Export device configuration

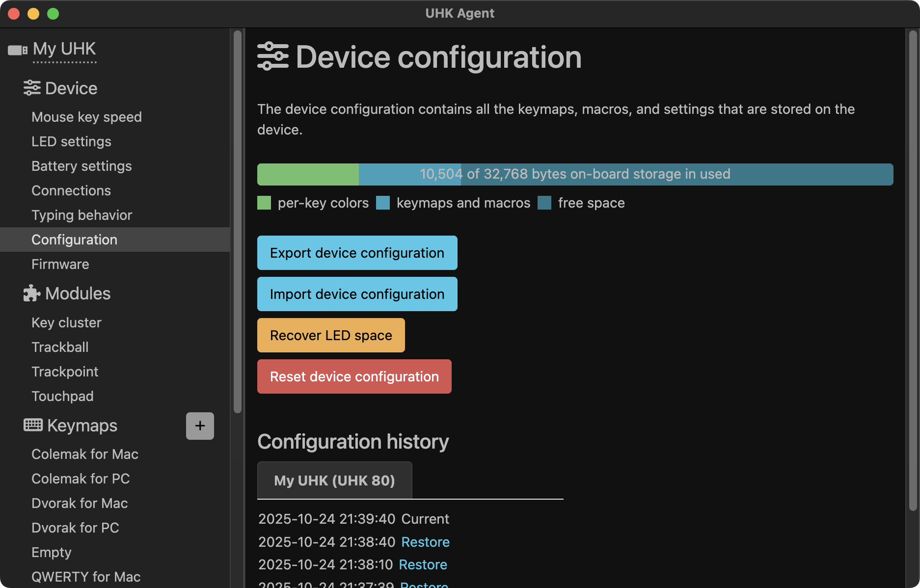click(x=357, y=253)
